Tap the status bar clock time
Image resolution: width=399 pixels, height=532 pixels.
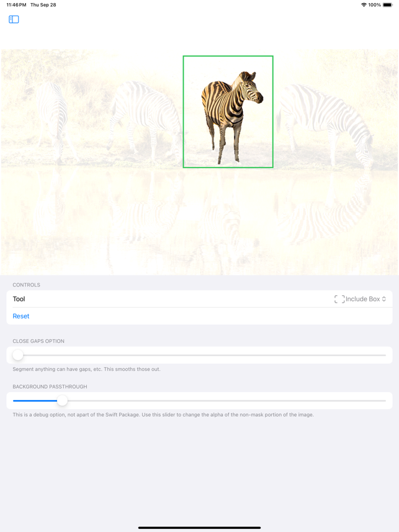[x=16, y=5]
